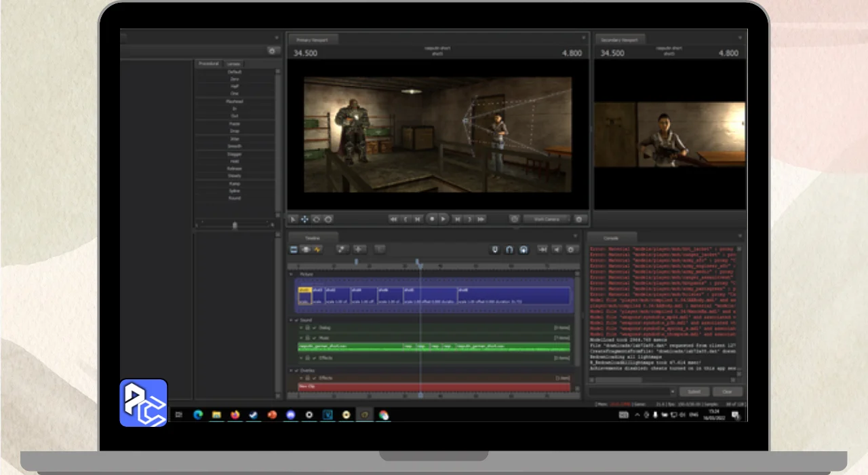The width and height of the screenshot is (868, 475).
Task: Click the snap magnet icon in timeline
Action: coord(509,250)
